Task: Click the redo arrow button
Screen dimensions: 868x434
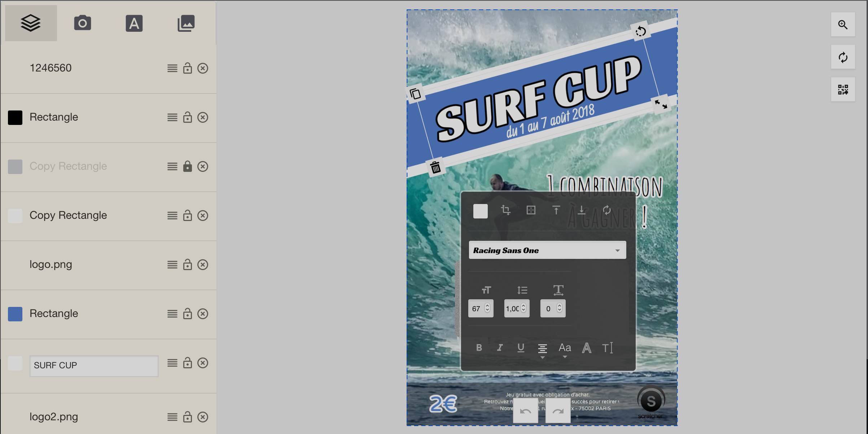Action: pos(558,411)
